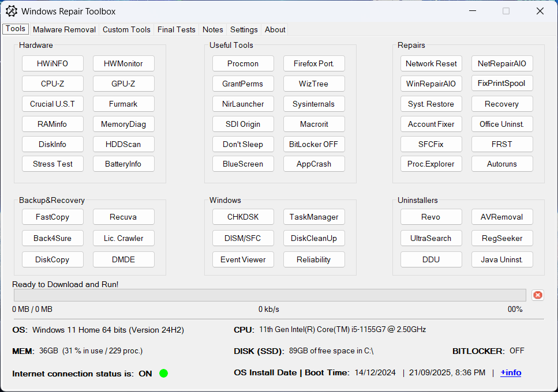Screen dimensions: 558x392
Task: Switch to the Malware Removal tab
Action: coord(64,29)
